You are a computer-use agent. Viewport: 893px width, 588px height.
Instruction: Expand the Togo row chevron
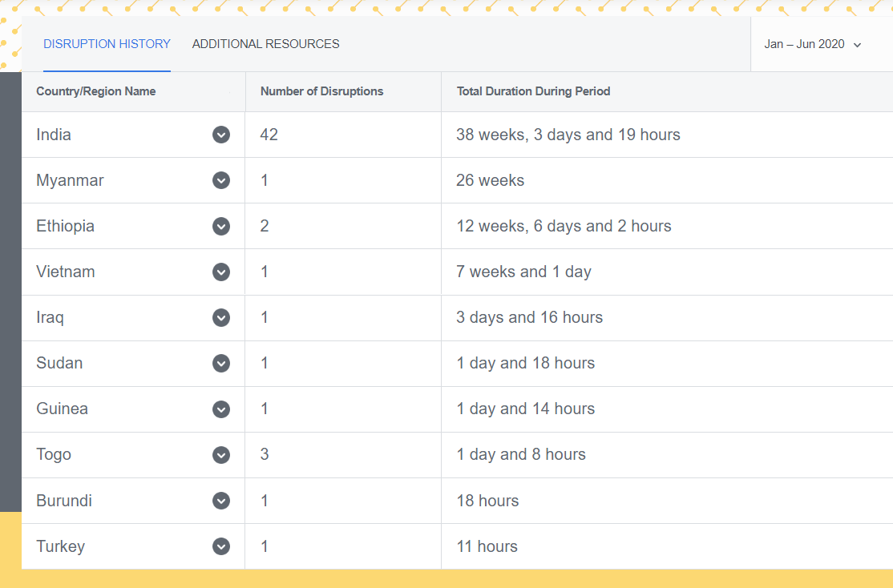221,455
